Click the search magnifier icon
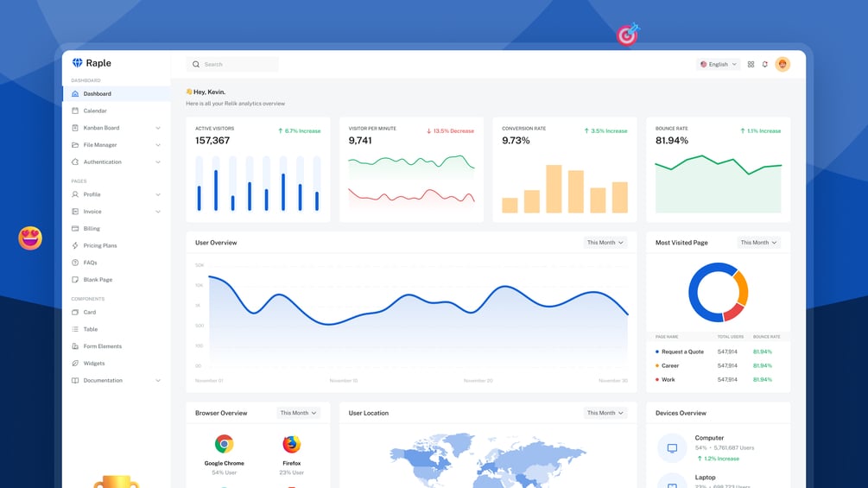868x488 pixels. point(196,64)
